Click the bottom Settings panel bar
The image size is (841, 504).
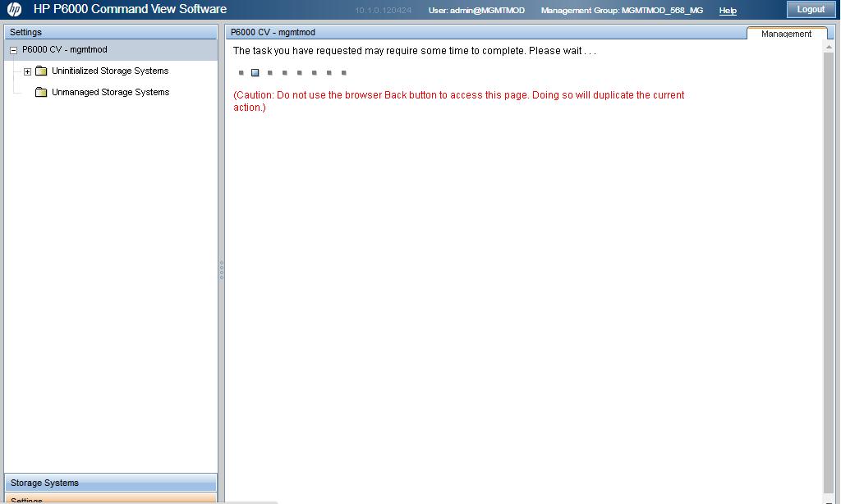[111, 498]
